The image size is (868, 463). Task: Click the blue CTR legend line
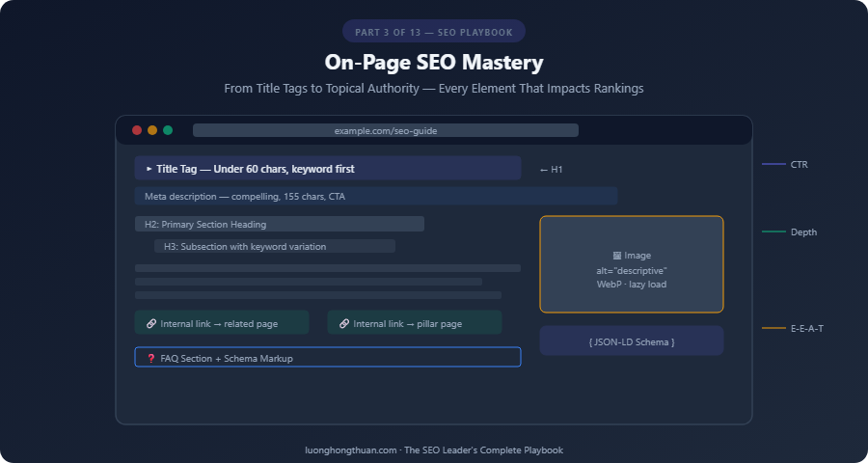click(x=773, y=165)
